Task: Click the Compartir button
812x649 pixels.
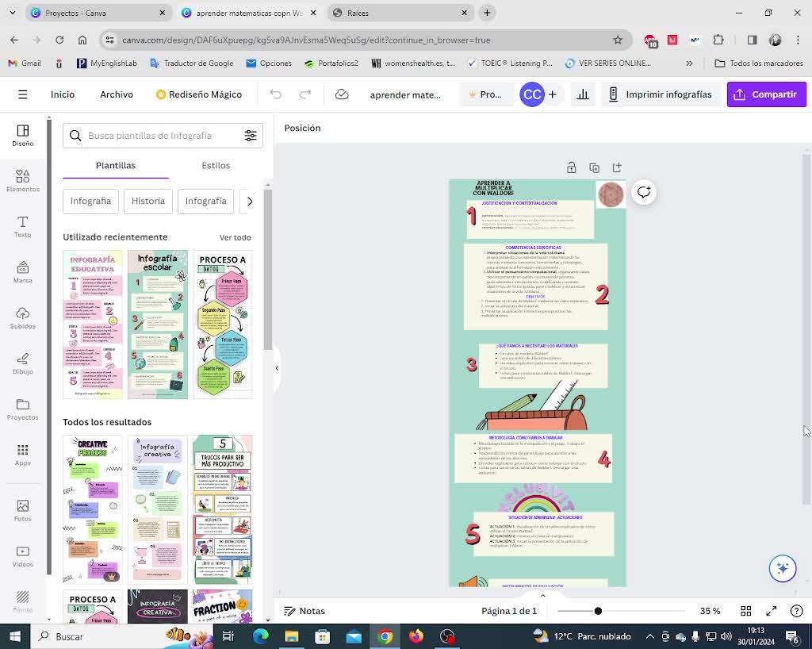Action: tap(767, 94)
